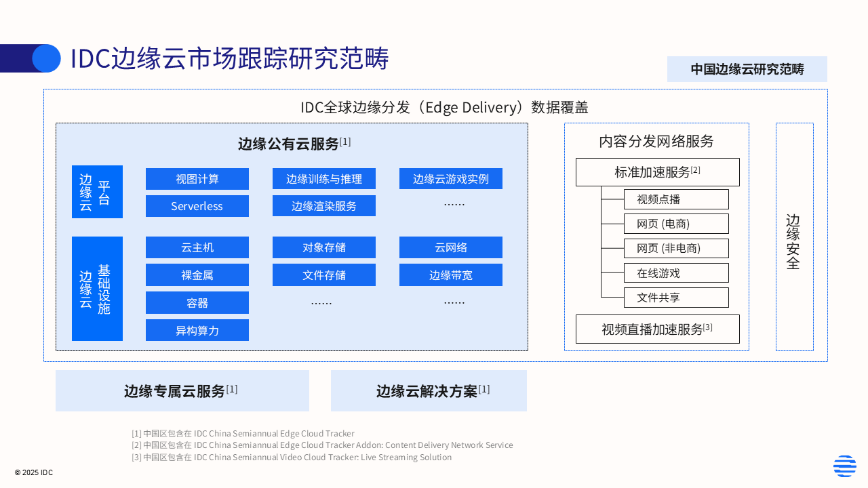
Task: Select the 视图计算 box
Action: (x=197, y=179)
